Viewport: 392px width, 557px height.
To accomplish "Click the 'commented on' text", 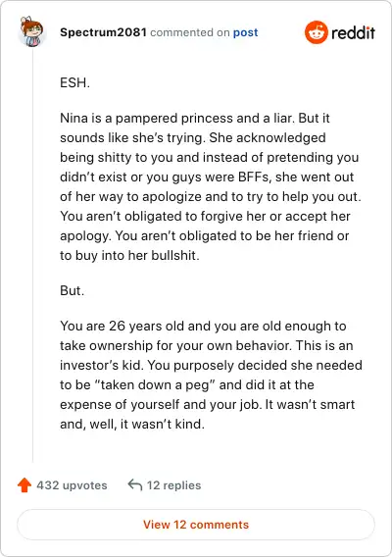I will point(190,32).
